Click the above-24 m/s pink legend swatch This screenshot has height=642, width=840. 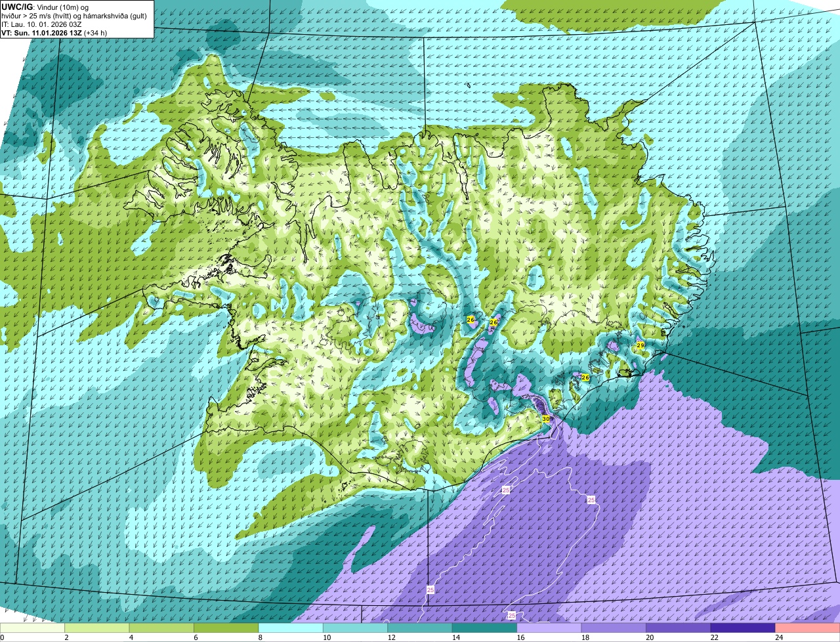(x=808, y=628)
